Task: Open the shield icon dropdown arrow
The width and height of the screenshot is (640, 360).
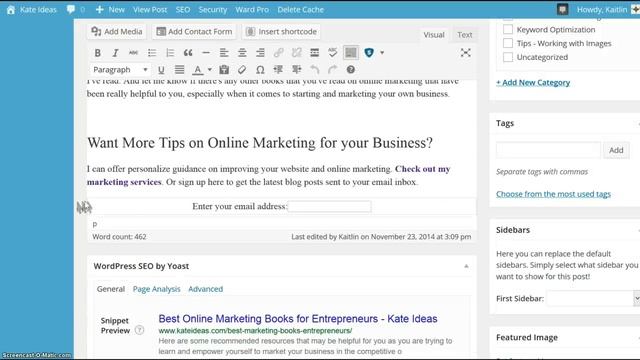Action: point(382,53)
